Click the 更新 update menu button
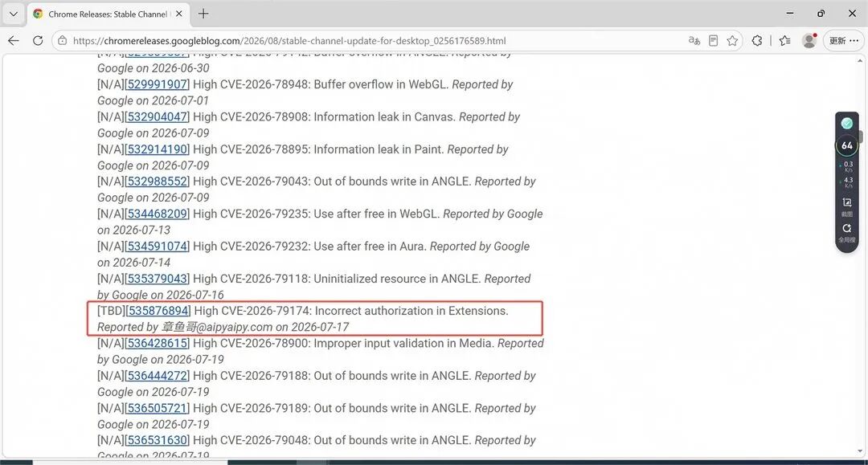Image resolution: width=868 pixels, height=465 pixels. (844, 40)
